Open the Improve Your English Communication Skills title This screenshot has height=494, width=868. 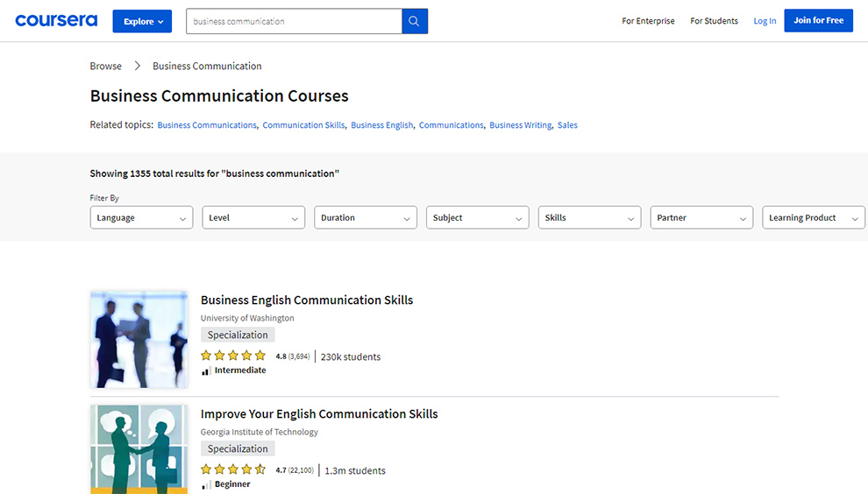[x=319, y=413]
